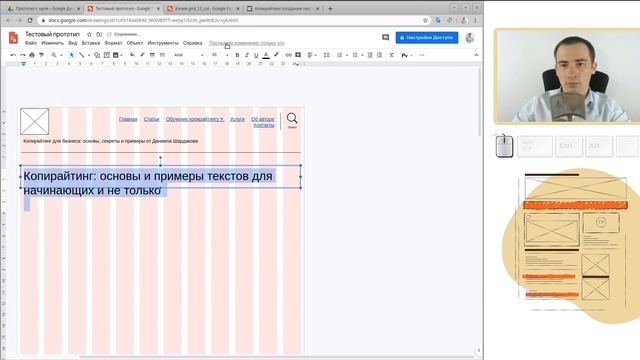Click the font size field

(215, 55)
